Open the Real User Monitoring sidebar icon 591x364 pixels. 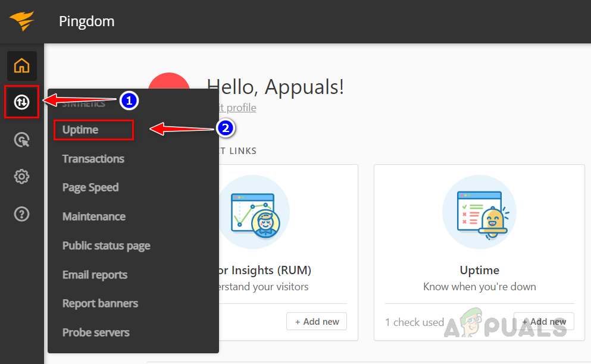click(x=22, y=140)
